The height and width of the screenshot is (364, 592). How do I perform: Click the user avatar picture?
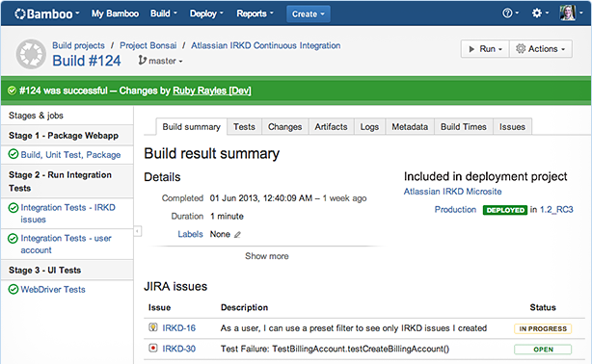[568, 13]
